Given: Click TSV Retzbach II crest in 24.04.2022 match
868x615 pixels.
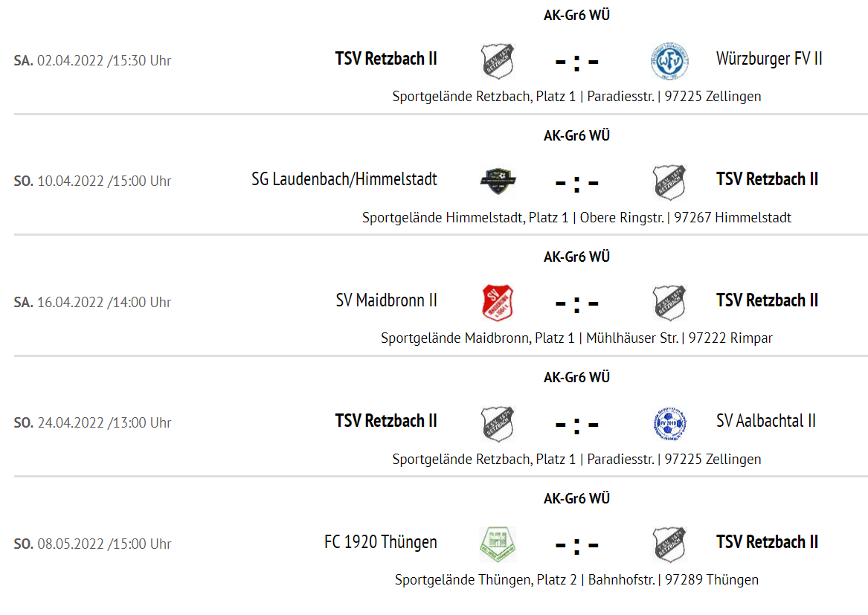Looking at the screenshot, I should (x=498, y=423).
